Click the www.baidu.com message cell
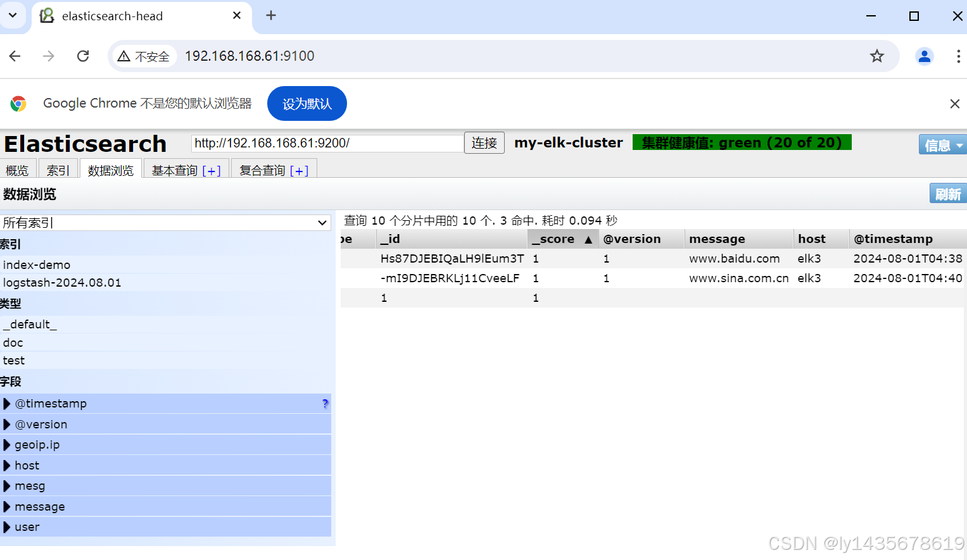The width and height of the screenshot is (967, 560). [735, 259]
